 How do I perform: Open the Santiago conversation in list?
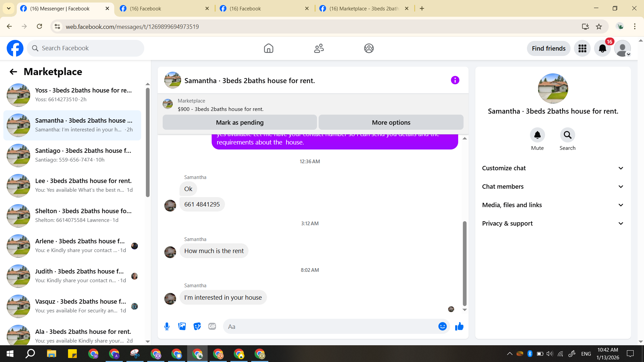[72, 155]
